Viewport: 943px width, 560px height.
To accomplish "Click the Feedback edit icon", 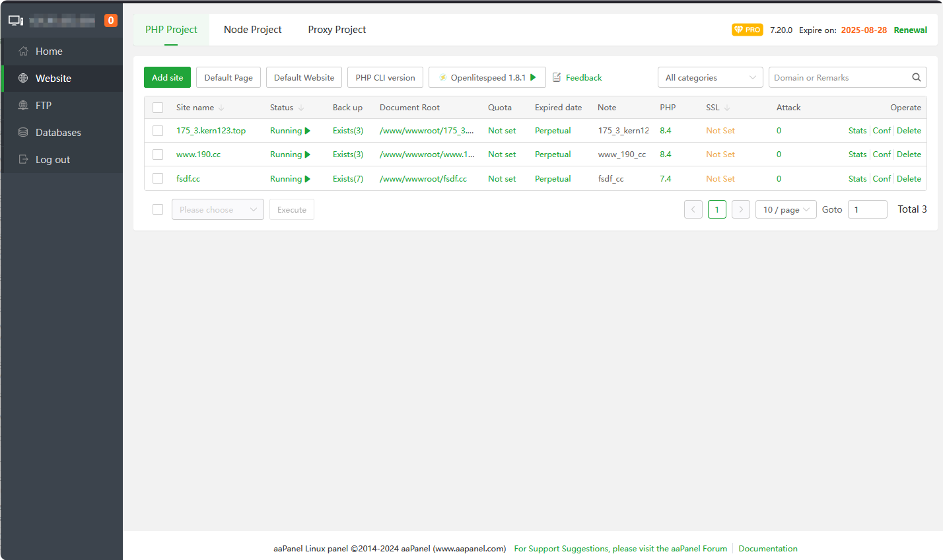I will point(557,77).
